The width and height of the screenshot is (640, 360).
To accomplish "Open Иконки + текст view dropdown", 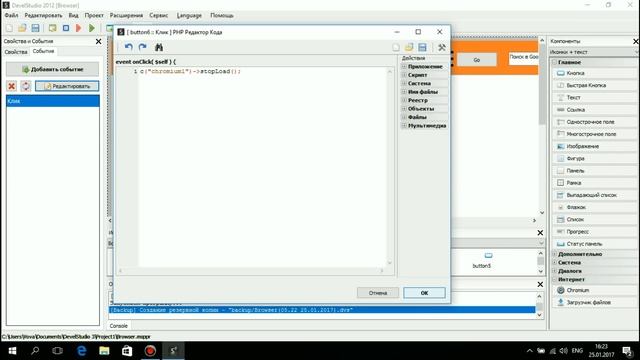I will [593, 52].
